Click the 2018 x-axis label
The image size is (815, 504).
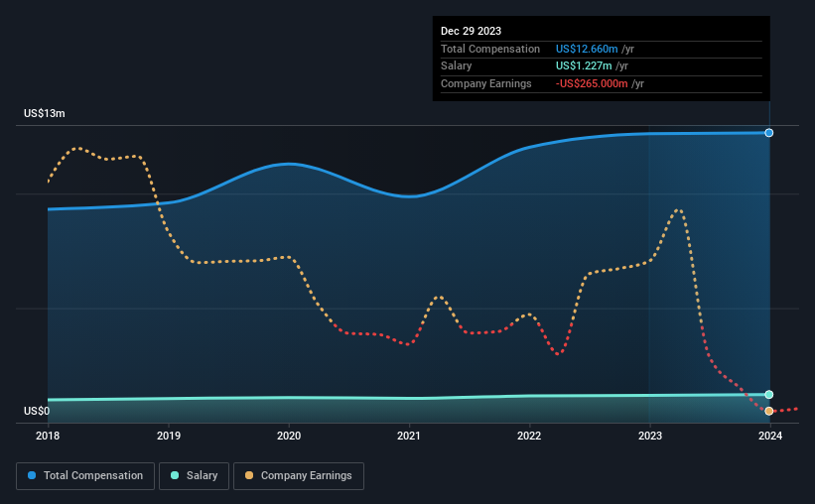tap(48, 436)
